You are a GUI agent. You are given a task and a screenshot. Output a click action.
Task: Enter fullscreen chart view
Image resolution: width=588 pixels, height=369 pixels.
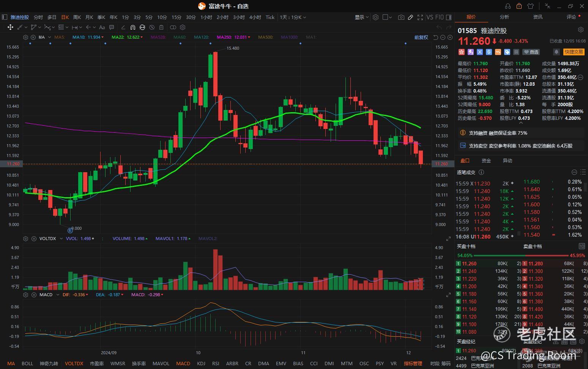(420, 17)
